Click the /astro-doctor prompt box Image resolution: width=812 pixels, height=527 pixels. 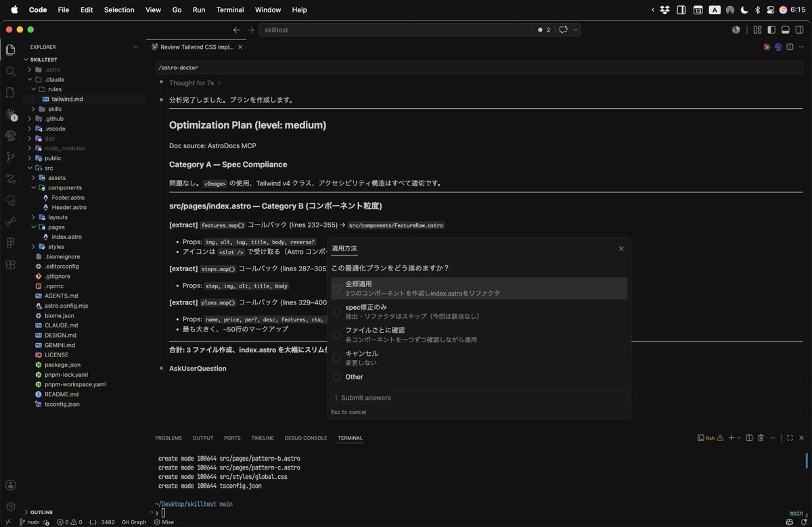pos(479,68)
